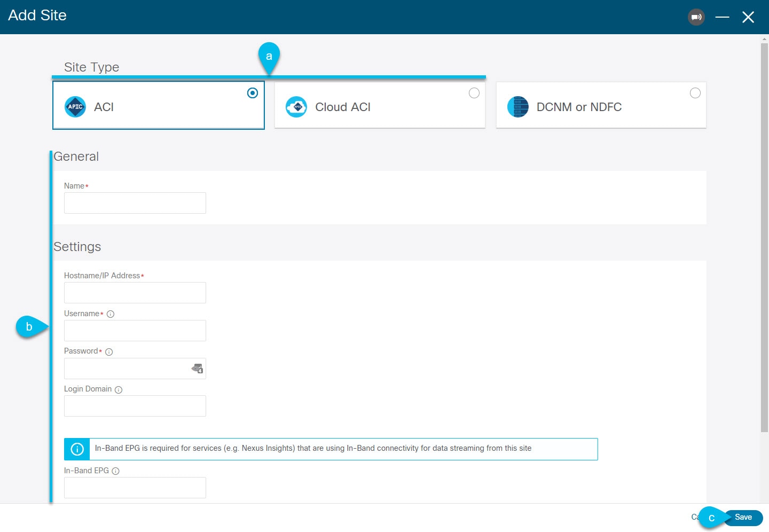Click the 'Cloud ACI' card label text

[343, 107]
